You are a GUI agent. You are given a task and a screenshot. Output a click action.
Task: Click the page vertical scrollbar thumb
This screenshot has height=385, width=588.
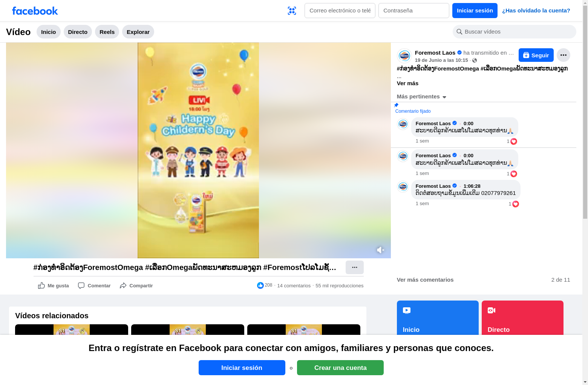(585, 112)
